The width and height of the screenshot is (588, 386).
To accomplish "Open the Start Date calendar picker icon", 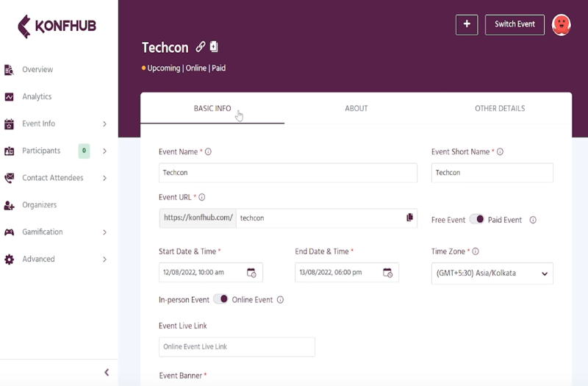I will coord(251,273).
